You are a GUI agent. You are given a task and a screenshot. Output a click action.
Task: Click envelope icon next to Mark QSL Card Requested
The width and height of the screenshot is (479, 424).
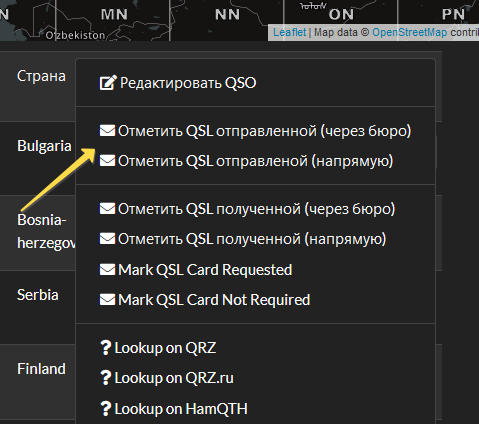click(x=107, y=270)
